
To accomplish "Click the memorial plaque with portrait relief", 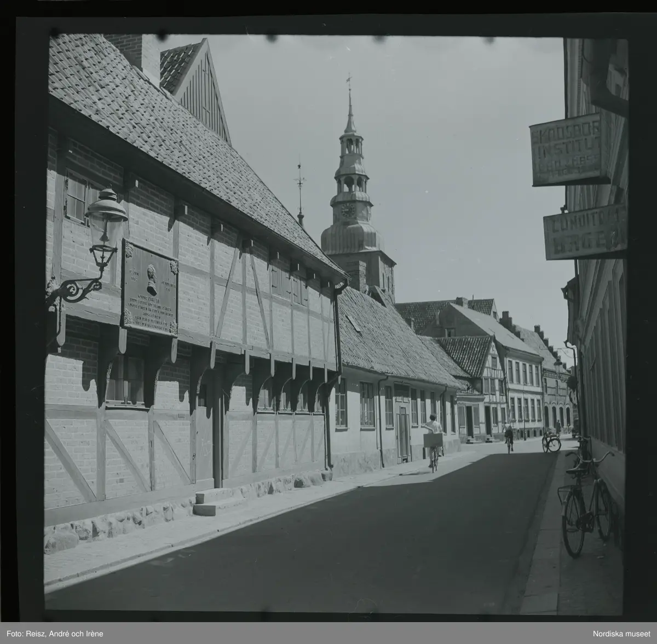I will [x=149, y=287].
